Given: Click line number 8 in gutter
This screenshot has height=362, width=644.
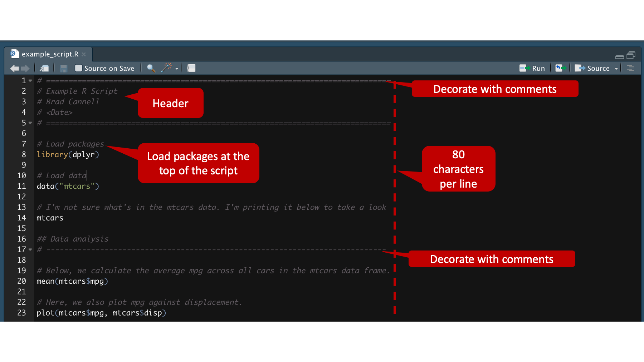Looking at the screenshot, I should 24,154.
